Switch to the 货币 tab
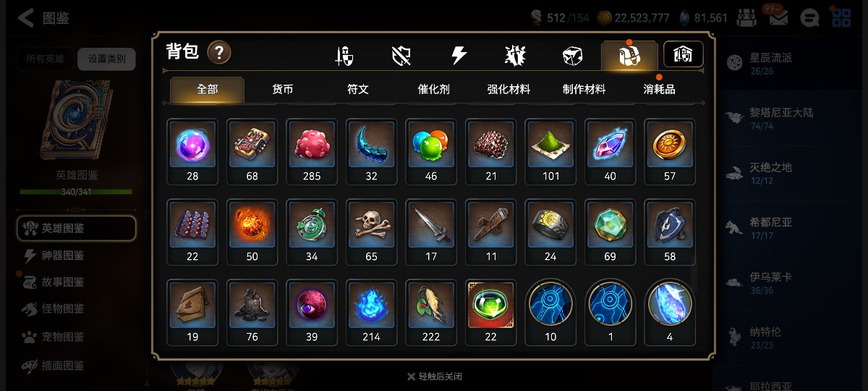Image resolution: width=868 pixels, height=391 pixels. (x=283, y=89)
